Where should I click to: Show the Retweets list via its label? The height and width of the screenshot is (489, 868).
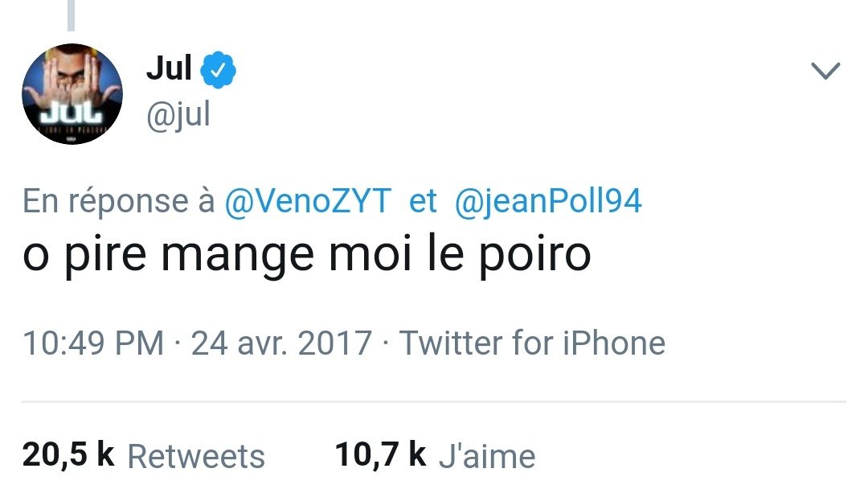coord(196,457)
